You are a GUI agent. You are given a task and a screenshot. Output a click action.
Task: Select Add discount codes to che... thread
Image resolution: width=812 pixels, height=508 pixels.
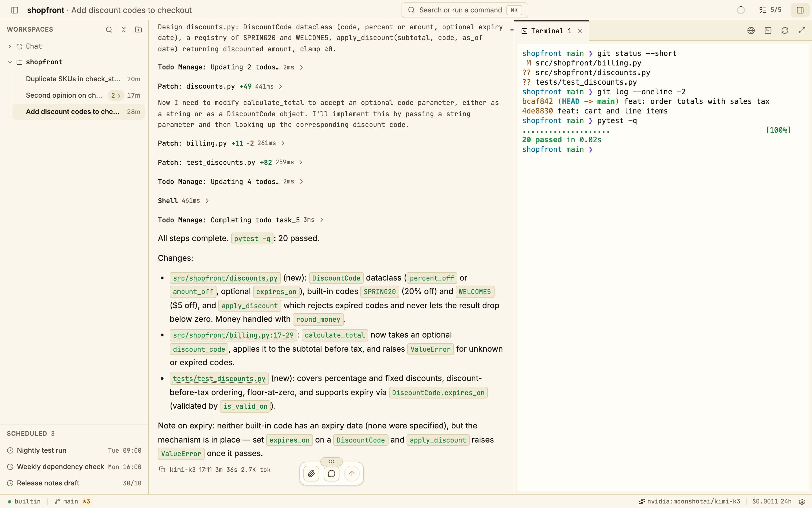(x=78, y=111)
